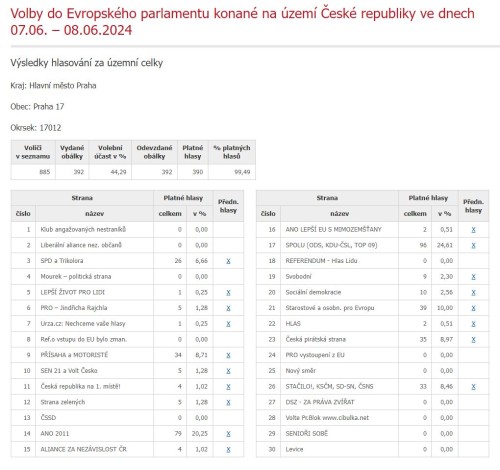Click X link for Česká pirátská strana
This screenshot has height=470, width=500.
click(473, 340)
